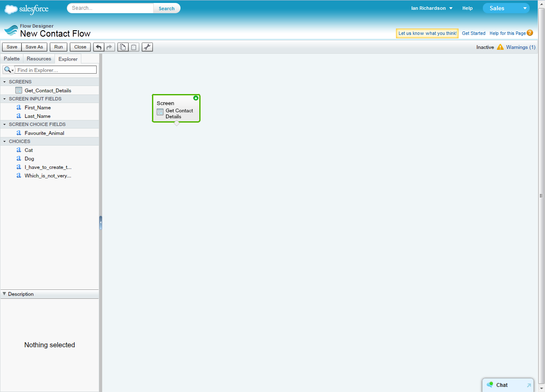545x392 pixels.
Task: Click the Redo arrow icon
Action: point(109,47)
